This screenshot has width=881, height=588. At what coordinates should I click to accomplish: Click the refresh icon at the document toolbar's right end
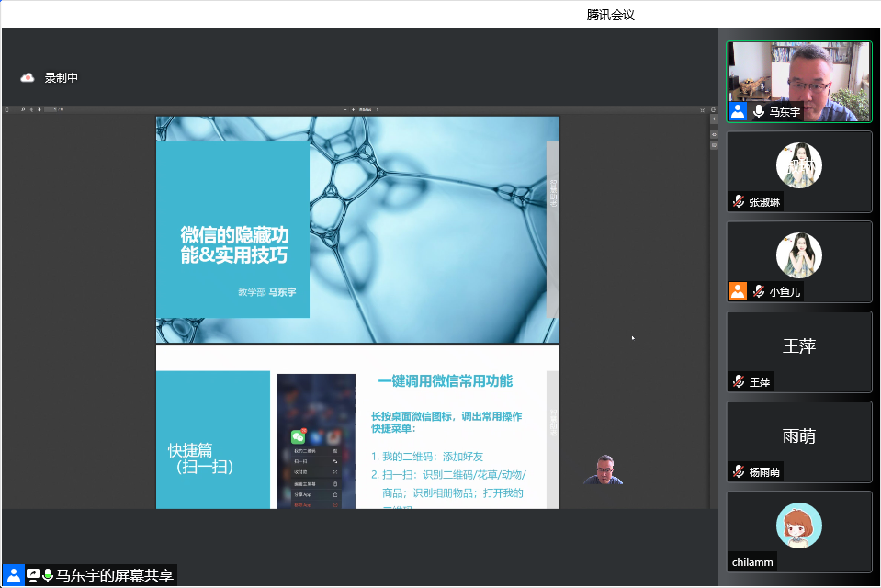click(x=714, y=109)
